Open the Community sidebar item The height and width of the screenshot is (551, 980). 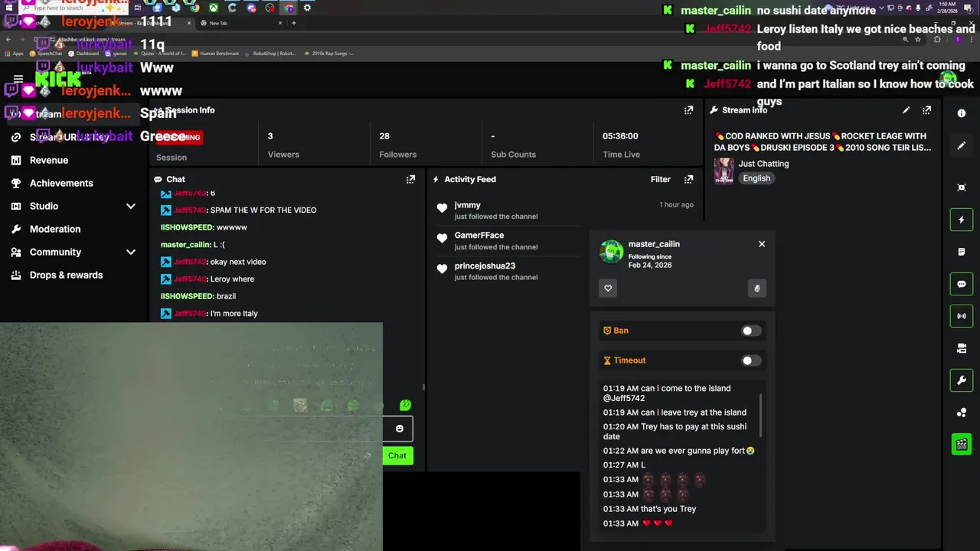click(x=55, y=252)
